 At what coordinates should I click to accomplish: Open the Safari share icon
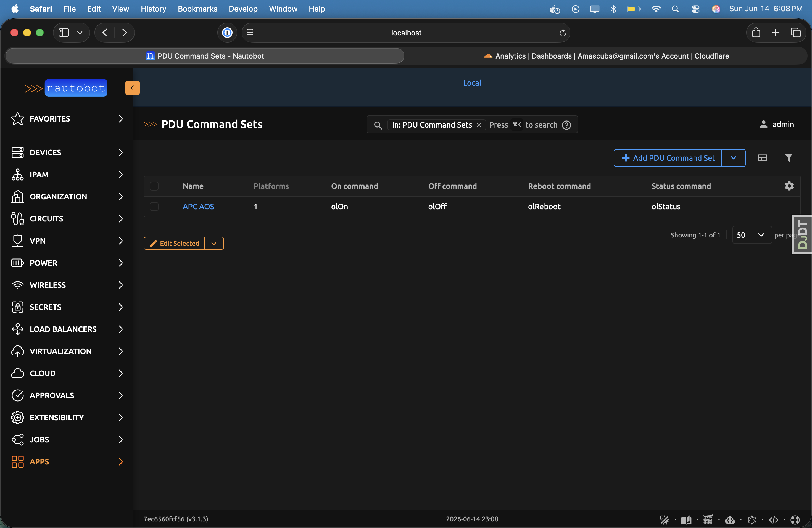(x=756, y=32)
